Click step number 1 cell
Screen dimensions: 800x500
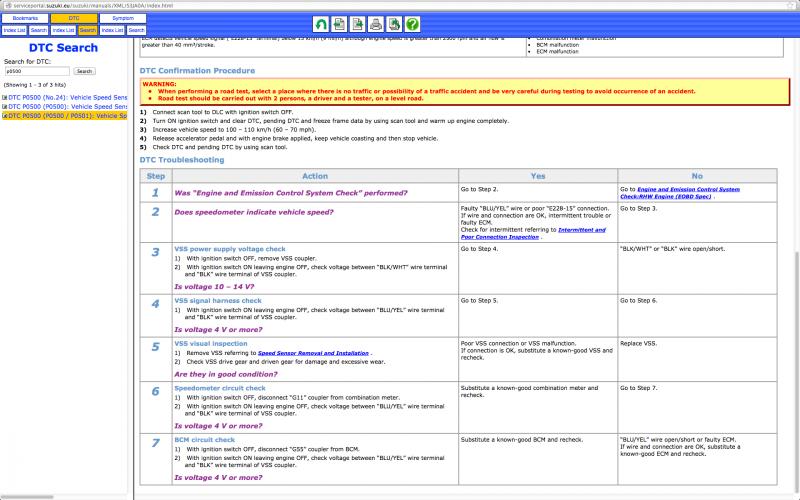[156, 193]
